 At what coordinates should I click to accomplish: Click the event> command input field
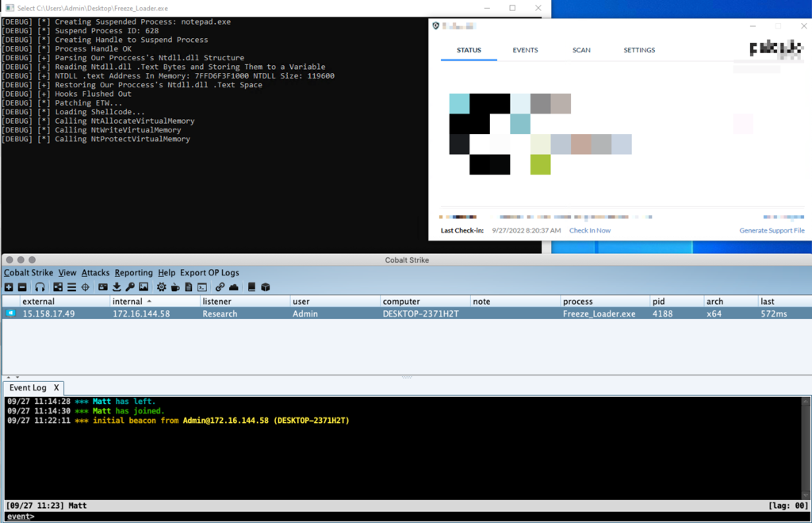(407, 517)
